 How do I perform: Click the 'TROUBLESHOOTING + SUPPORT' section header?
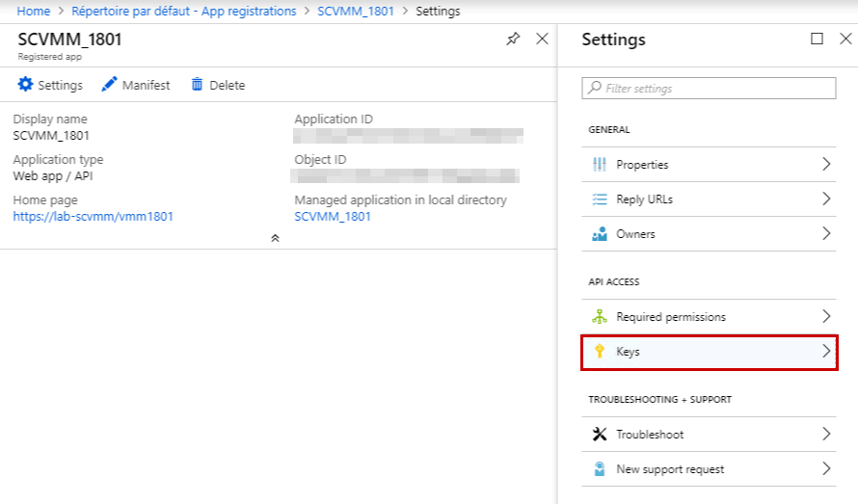660,400
